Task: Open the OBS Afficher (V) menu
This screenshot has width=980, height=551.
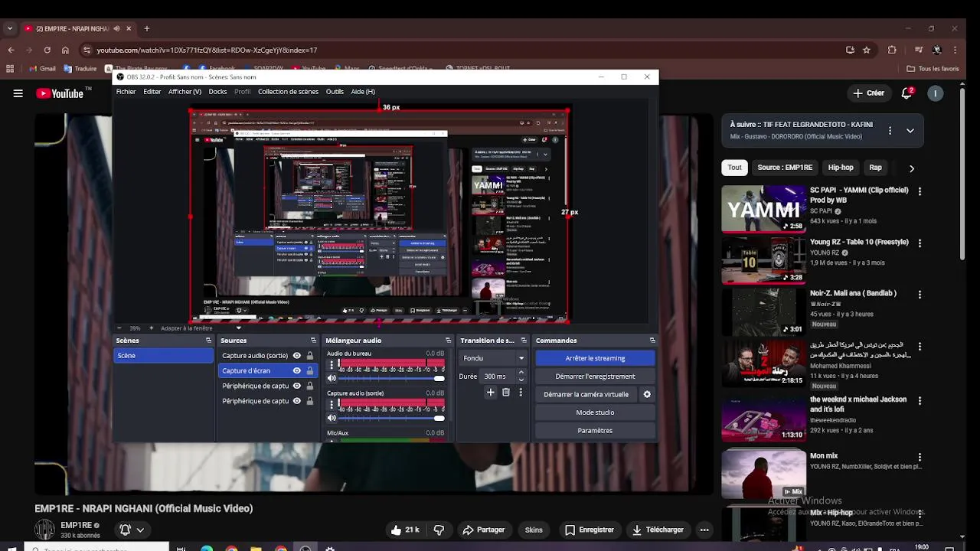Action: [185, 92]
